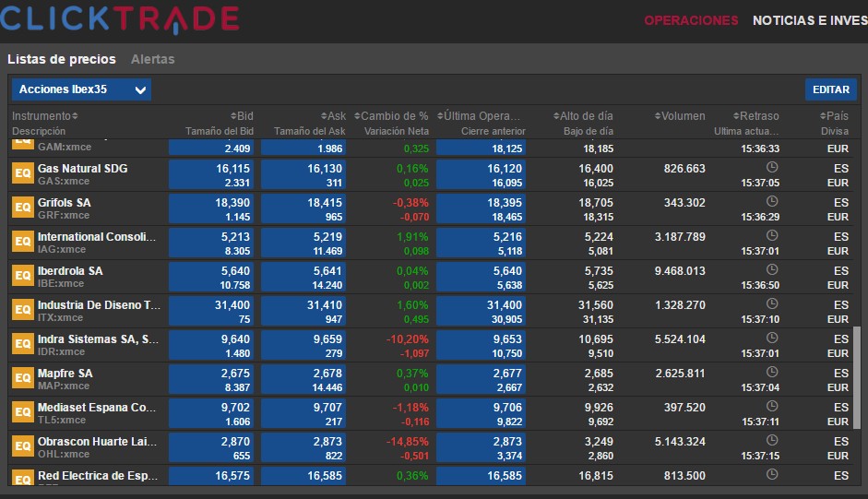Sort by the Última Opera... column
Screen dimensions: 868x499
click(x=479, y=116)
